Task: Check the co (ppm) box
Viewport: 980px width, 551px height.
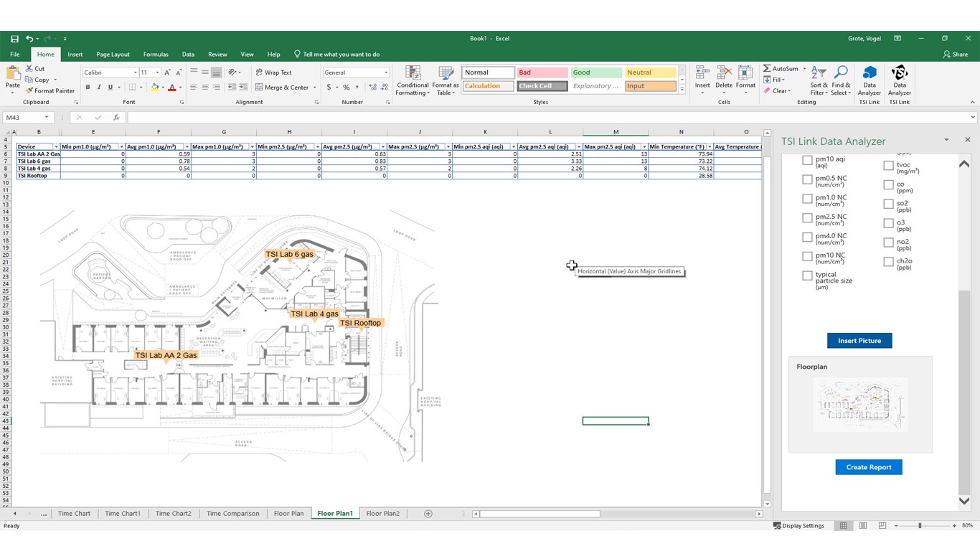Action: coord(888,185)
